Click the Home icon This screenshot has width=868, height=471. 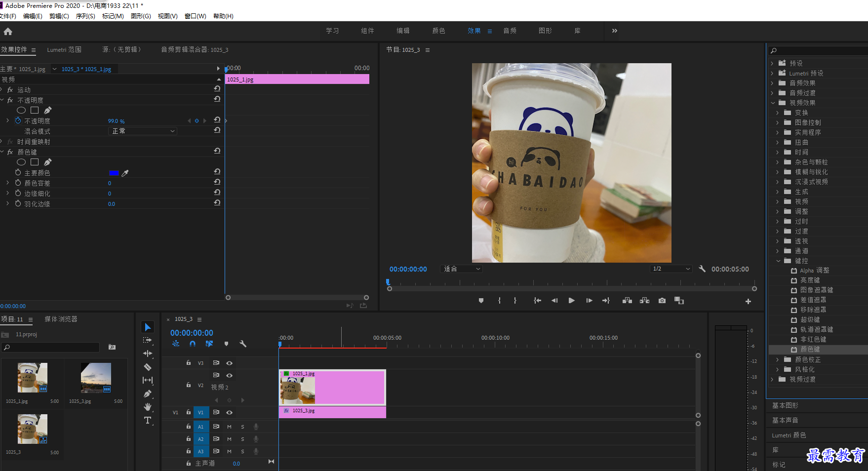(8, 31)
